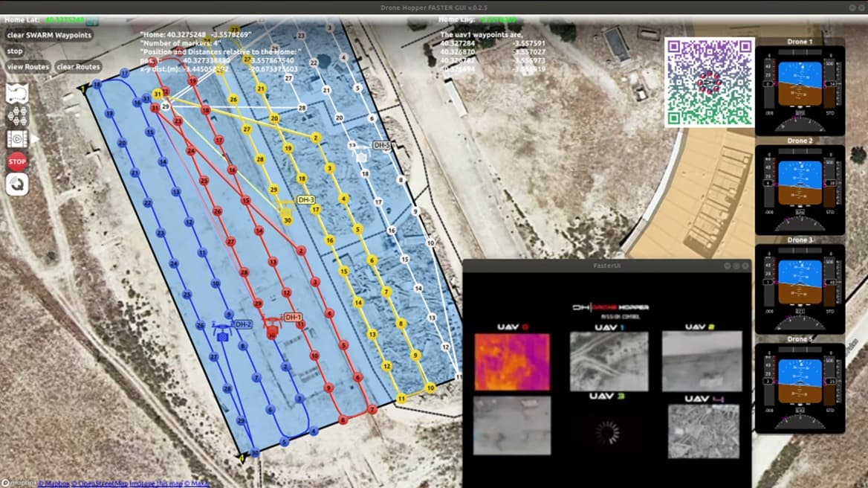The height and width of the screenshot is (488, 868).
Task: Click the clear SWARM Waypoints button
Action: (x=49, y=35)
